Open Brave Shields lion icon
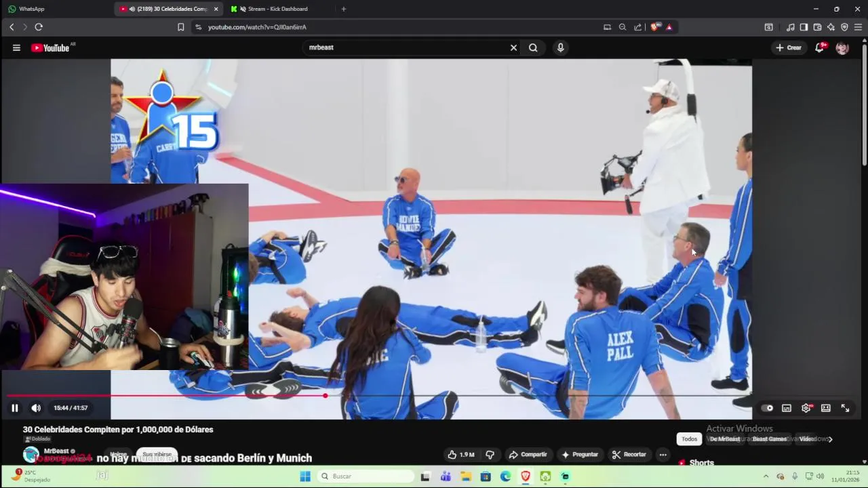The width and height of the screenshot is (868, 488). (x=654, y=27)
